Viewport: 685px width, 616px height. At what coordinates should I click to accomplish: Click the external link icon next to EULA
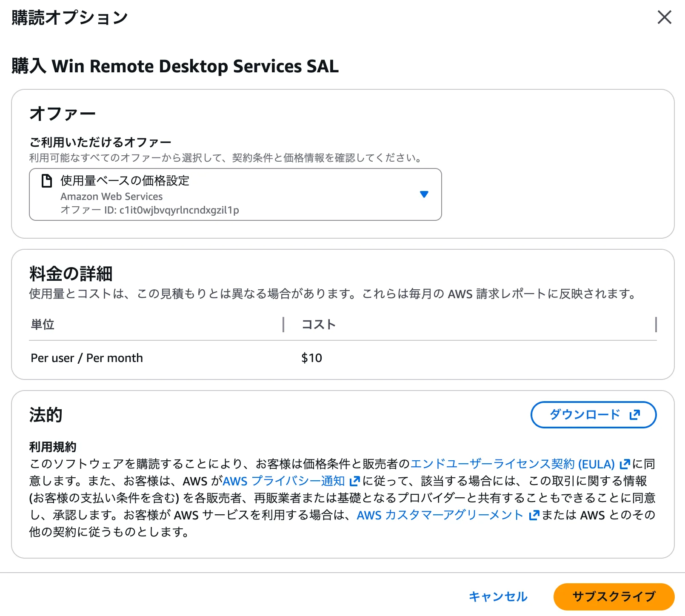[625, 465]
